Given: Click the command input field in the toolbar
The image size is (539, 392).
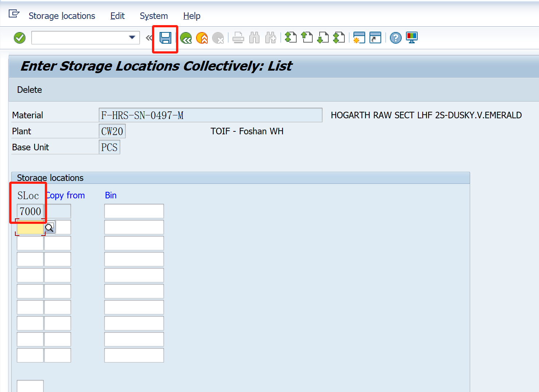Looking at the screenshot, I should pyautogui.click(x=79, y=38).
